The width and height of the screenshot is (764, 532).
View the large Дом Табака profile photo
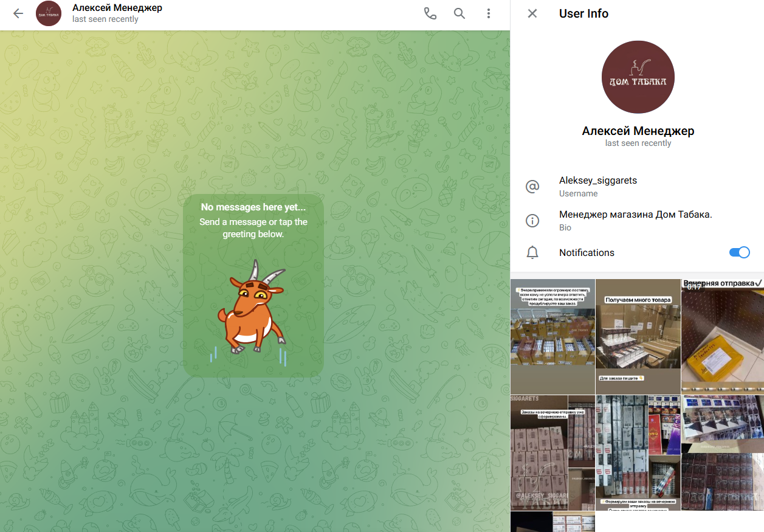click(x=638, y=77)
